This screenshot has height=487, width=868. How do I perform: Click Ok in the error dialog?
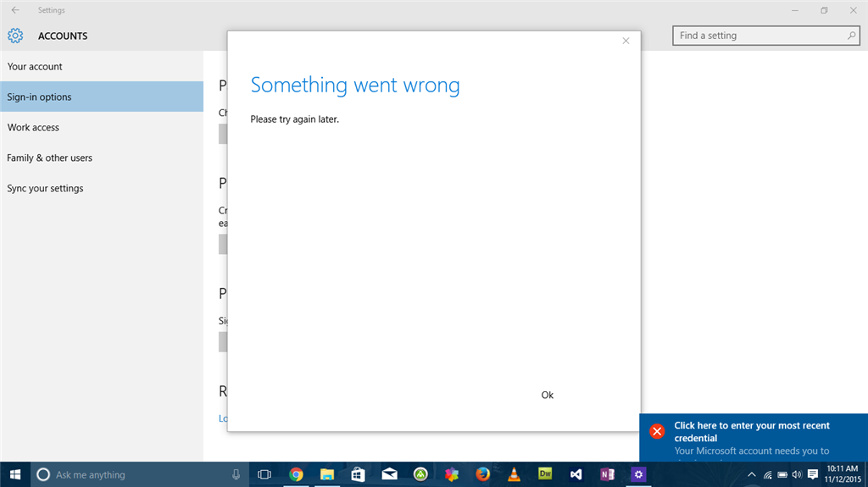pos(547,395)
